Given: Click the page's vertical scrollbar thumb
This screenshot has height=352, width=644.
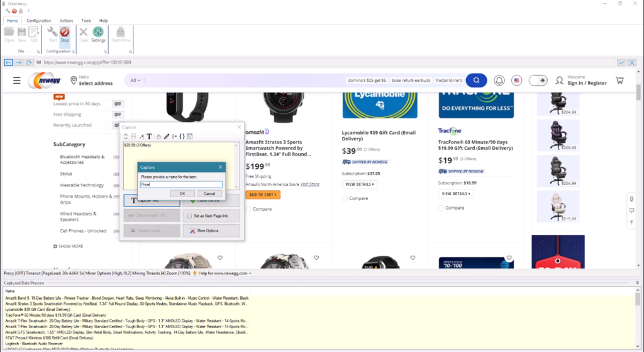Looking at the screenshot, I should pyautogui.click(x=639, y=92).
